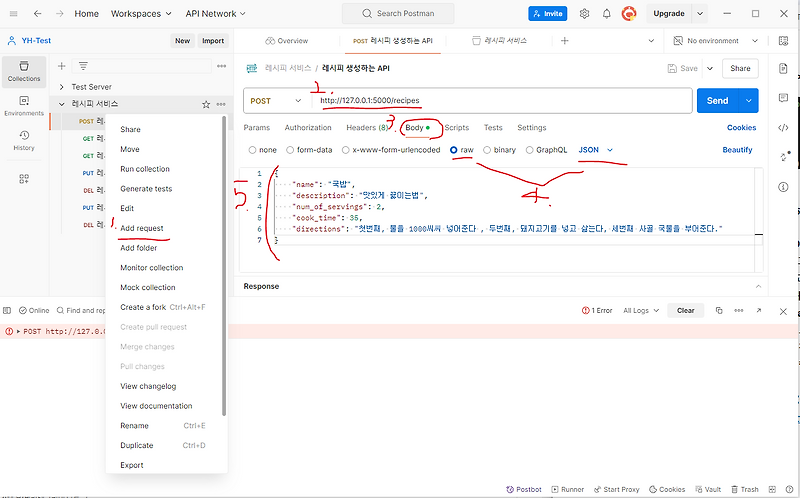Image resolution: width=800 pixels, height=498 pixels.
Task: Open the Workspaces dropdown
Action: pos(141,14)
